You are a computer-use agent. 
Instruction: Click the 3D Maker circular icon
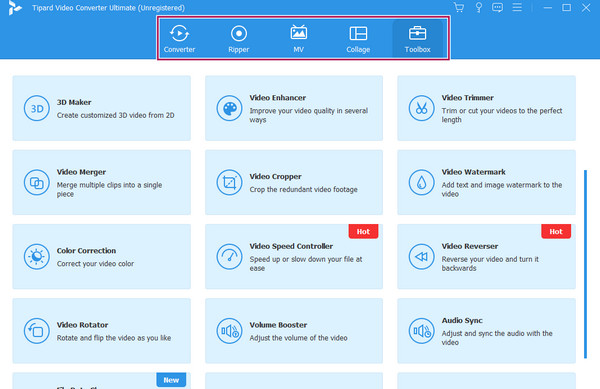pos(37,108)
